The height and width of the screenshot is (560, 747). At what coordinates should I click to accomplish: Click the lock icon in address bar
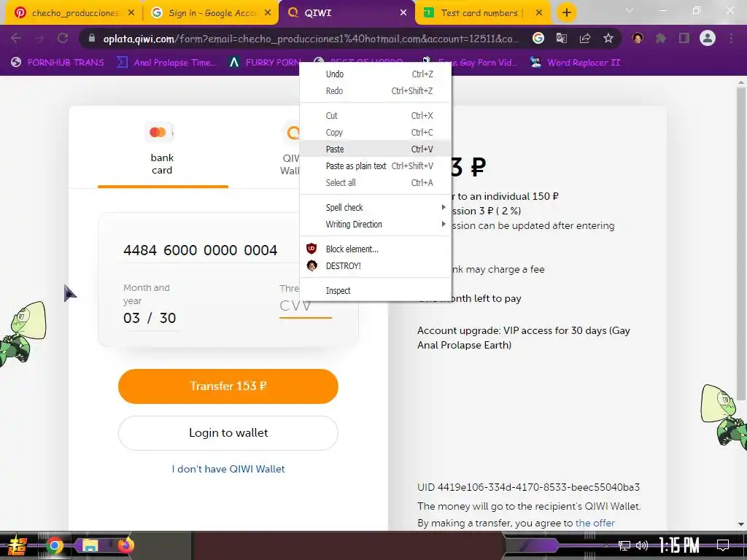[x=92, y=38]
